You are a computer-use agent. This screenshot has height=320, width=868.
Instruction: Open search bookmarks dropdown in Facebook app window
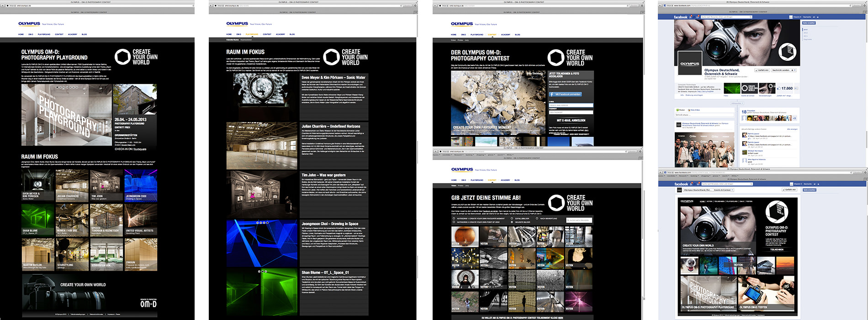tap(726, 176)
